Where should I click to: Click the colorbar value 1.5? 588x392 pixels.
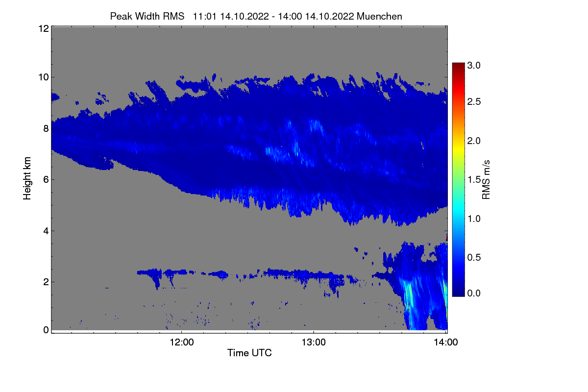[474, 180]
